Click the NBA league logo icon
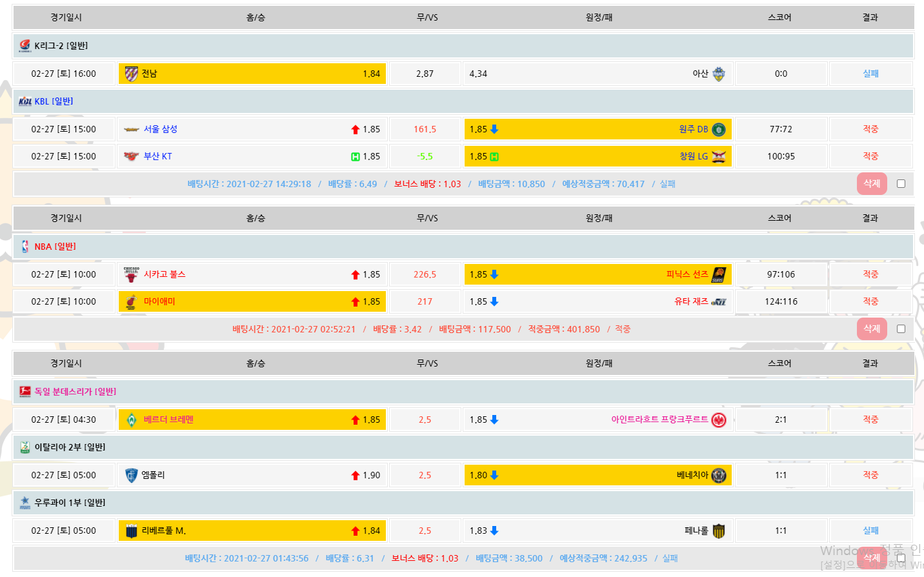 tap(25, 247)
